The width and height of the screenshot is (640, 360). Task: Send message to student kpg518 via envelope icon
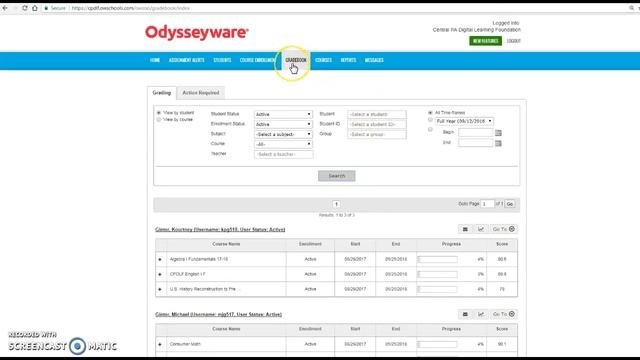coord(465,229)
